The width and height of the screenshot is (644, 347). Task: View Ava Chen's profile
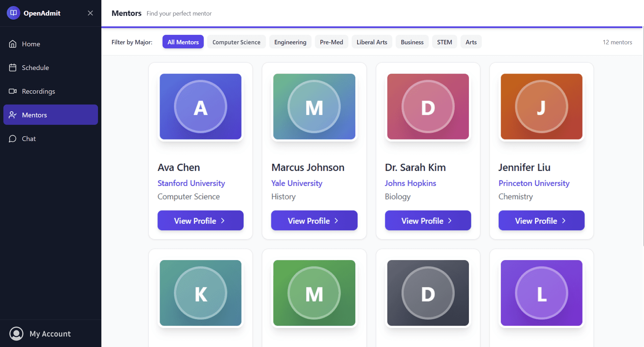tap(201, 221)
